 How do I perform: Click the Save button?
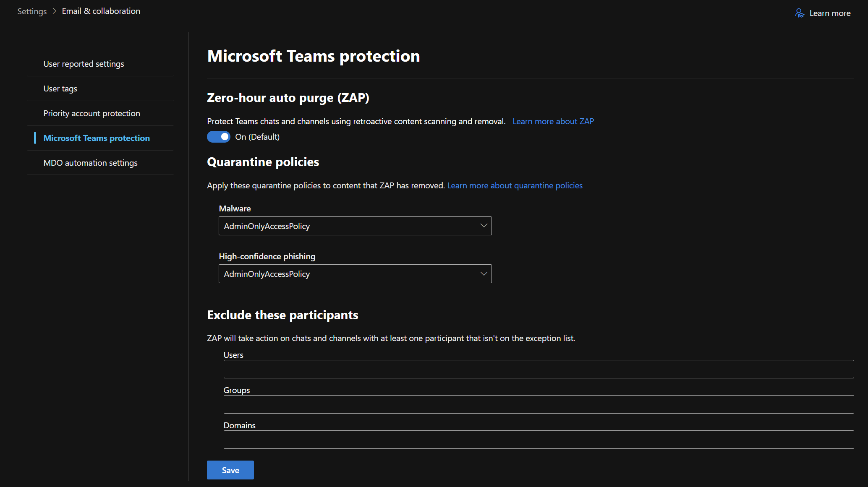(x=230, y=470)
